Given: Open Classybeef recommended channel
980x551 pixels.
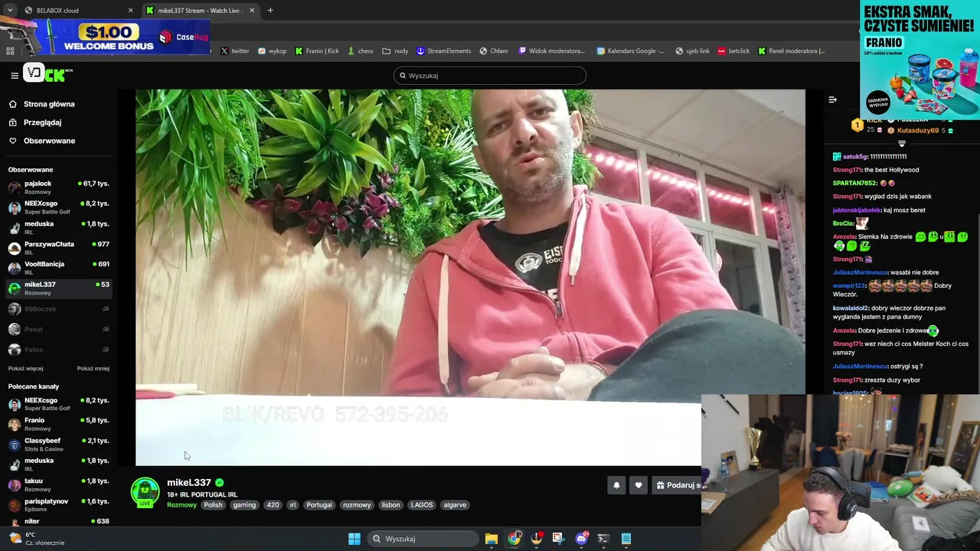Looking at the screenshot, I should (x=58, y=445).
